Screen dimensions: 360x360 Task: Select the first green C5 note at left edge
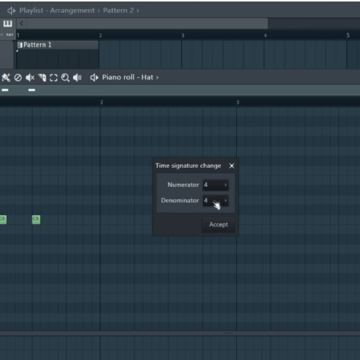click(3, 219)
